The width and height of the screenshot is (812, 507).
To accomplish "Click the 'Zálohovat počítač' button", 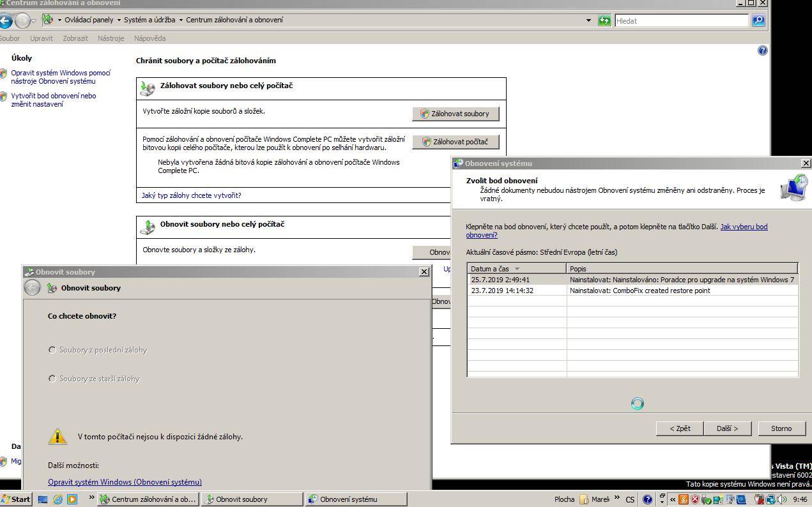I will click(x=456, y=142).
